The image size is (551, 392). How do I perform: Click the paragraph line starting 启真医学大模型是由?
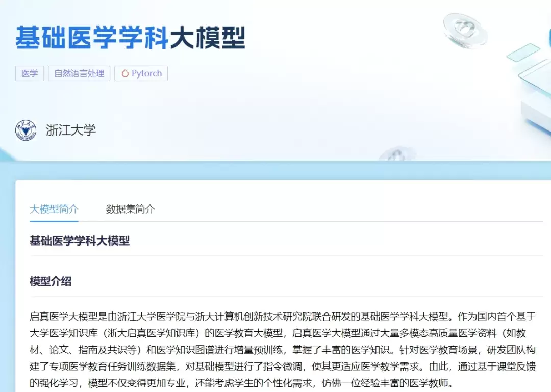point(283,317)
